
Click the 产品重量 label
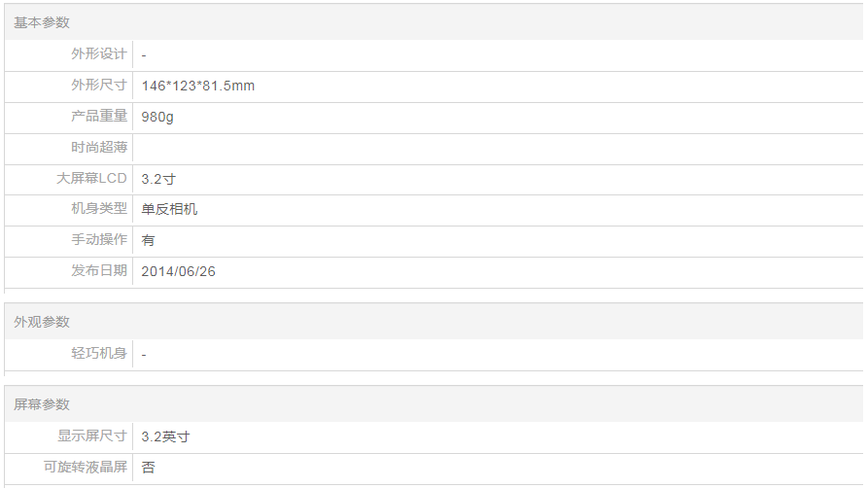pos(98,117)
